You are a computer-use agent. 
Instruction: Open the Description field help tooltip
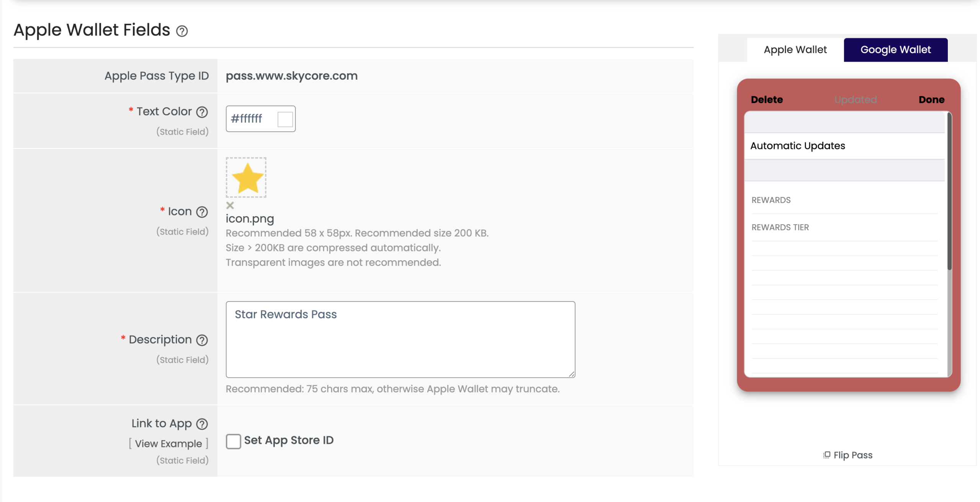coord(202,340)
